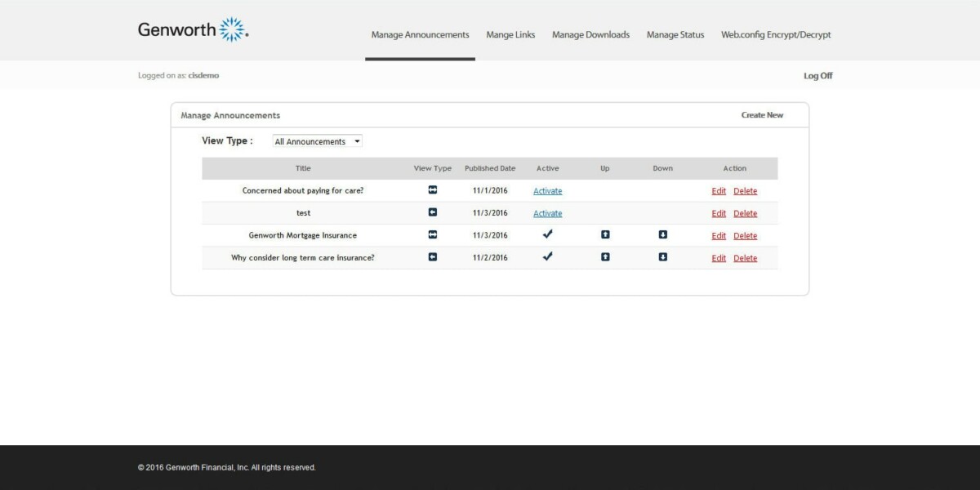Screen dimensions: 980x490
Task: Activate the 'test' announcement
Action: pos(548,213)
